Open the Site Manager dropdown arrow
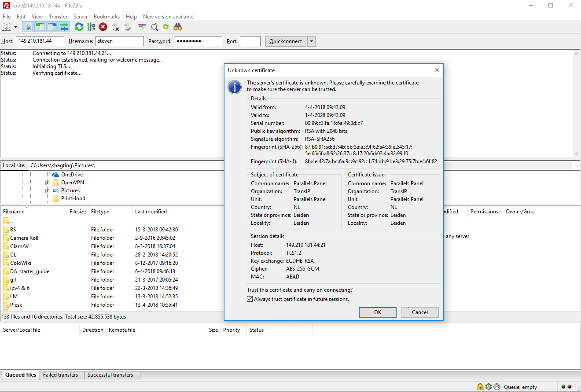Screen dimensions: 581x392 [15, 27]
